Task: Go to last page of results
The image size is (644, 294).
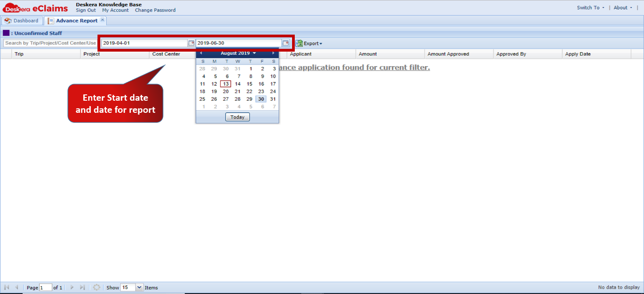Action: pyautogui.click(x=82, y=287)
